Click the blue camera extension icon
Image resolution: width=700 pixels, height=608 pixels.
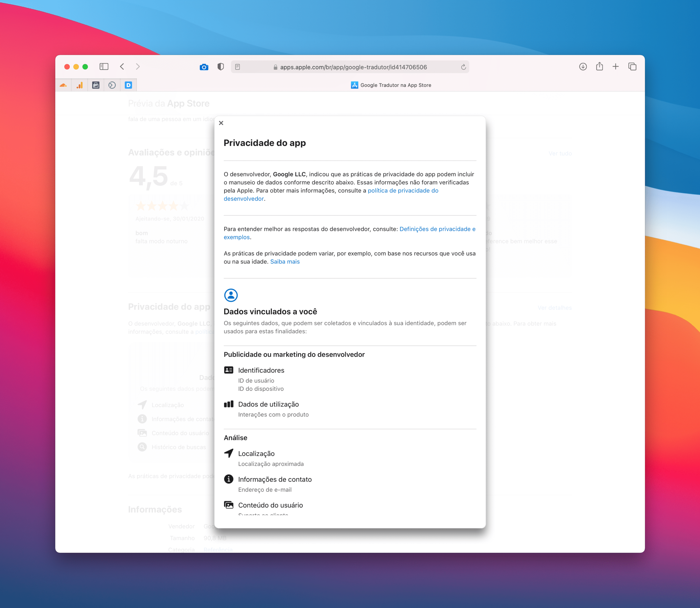pos(204,67)
